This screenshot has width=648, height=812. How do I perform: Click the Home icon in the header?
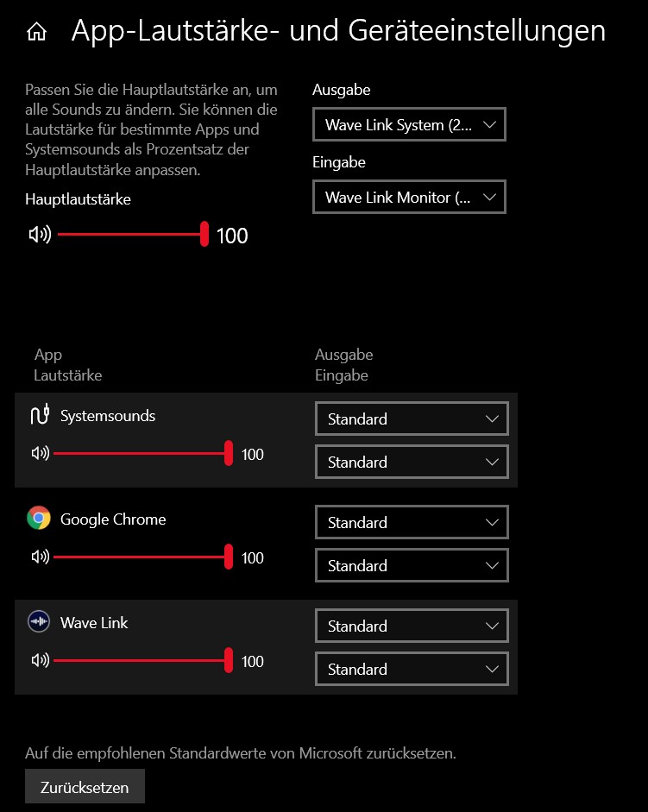pyautogui.click(x=36, y=33)
